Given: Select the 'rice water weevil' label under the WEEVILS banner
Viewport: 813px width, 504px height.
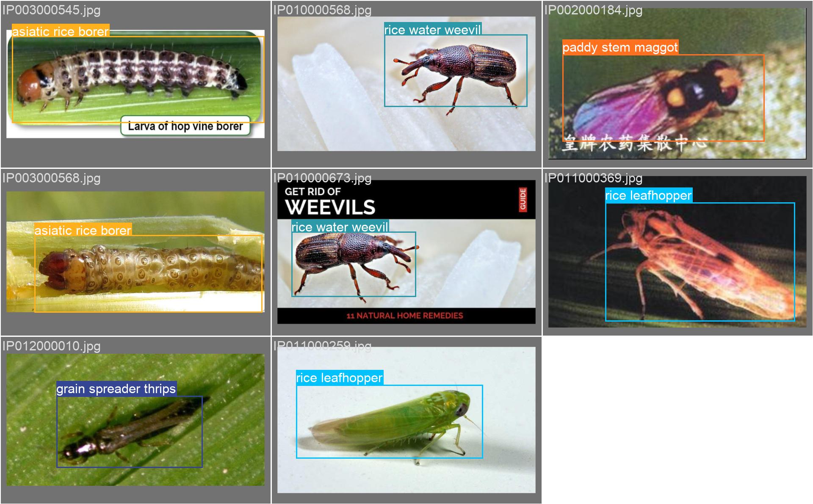Looking at the screenshot, I should point(340,227).
